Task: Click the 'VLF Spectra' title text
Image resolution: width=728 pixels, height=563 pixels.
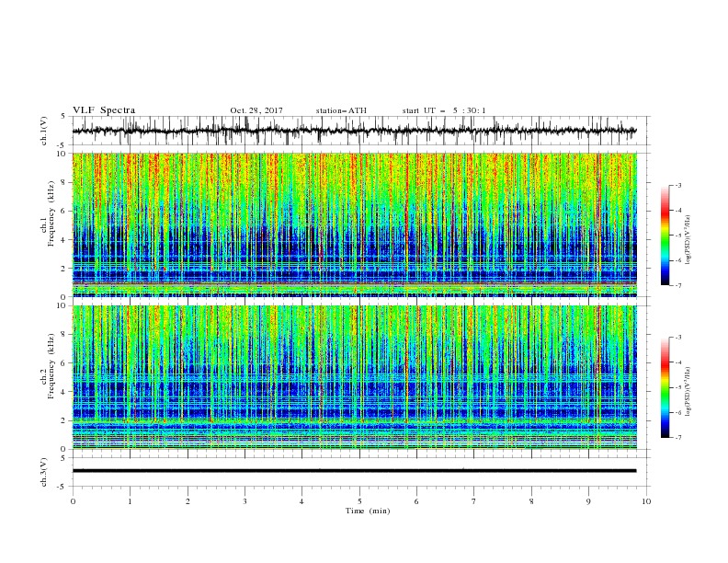Action: 104,110
